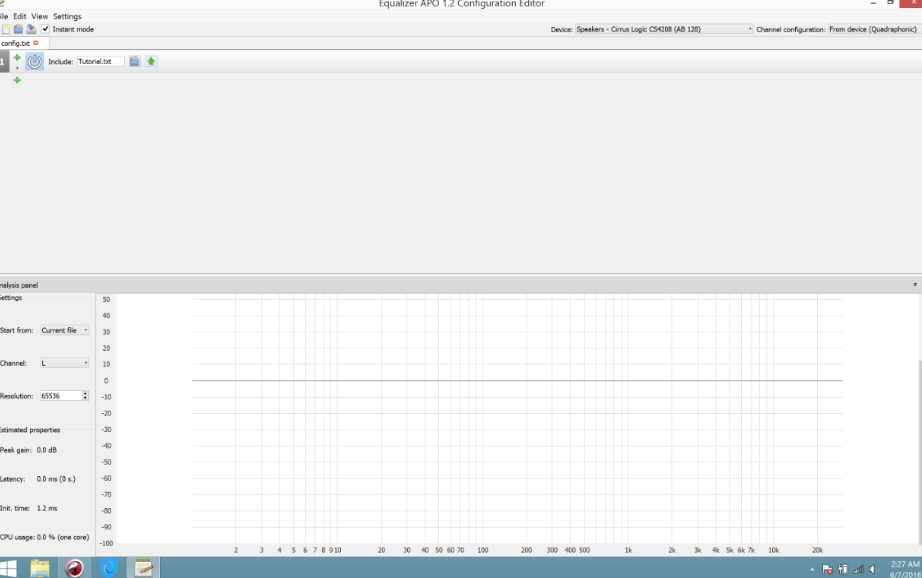Open the Device dropdown for Cirrus Logic speakers
The width and height of the screenshot is (922, 578).
663,29
